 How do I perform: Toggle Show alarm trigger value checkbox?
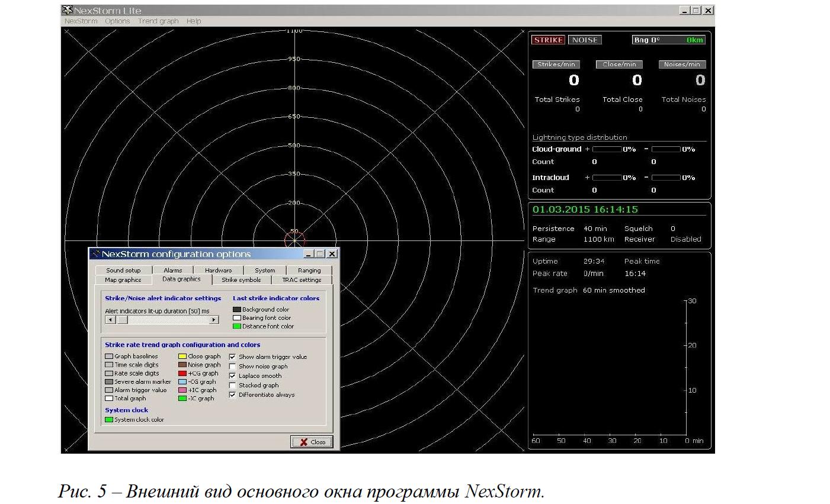click(233, 357)
